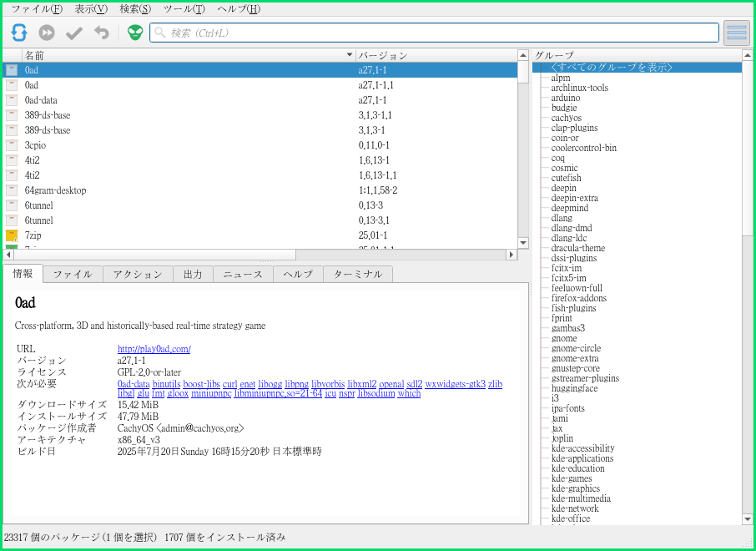Click the グループ column header

(637, 55)
